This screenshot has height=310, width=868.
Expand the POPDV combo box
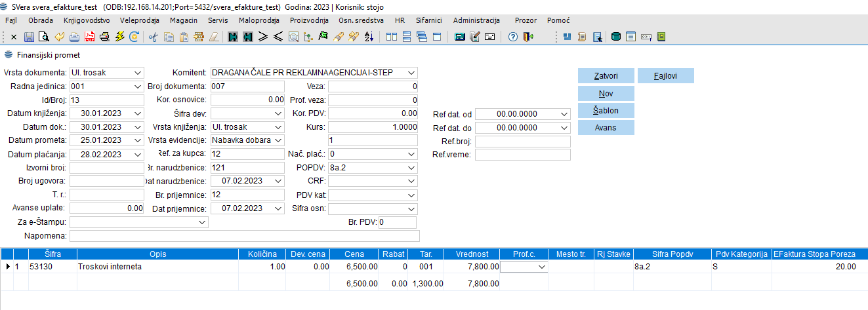point(411,167)
